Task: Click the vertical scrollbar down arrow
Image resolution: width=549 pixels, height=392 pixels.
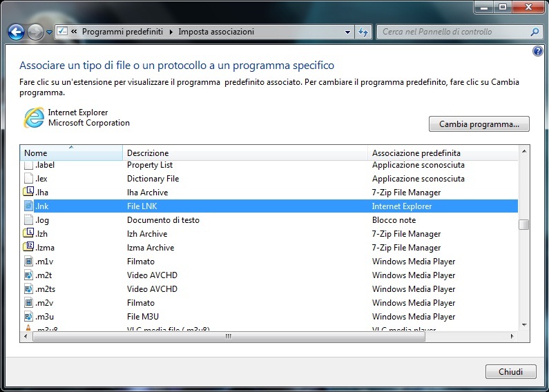Action: [523, 325]
